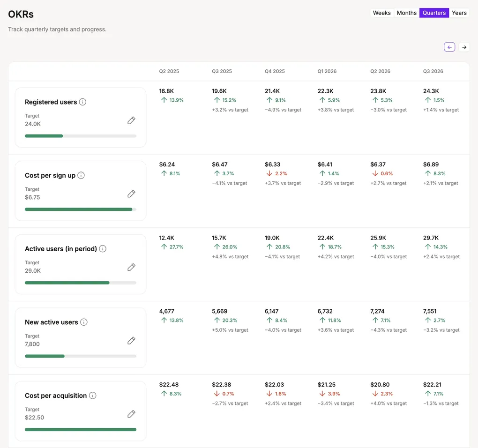Go to next quarters with right arrow
The image size is (478, 448).
(x=464, y=47)
